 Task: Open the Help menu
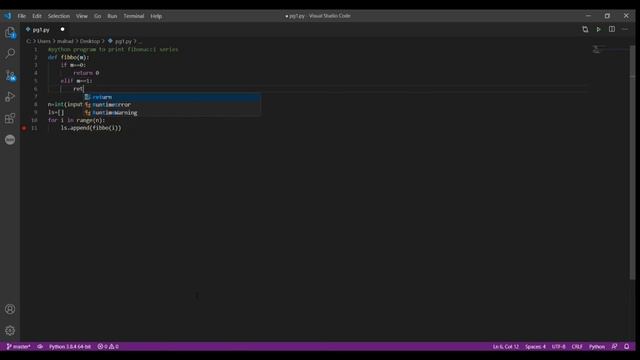coord(156,16)
